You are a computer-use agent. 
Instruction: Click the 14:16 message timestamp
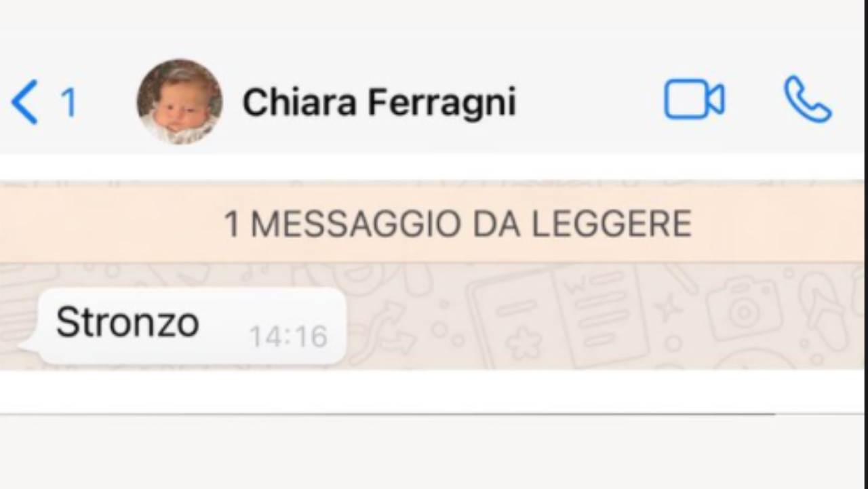click(288, 336)
